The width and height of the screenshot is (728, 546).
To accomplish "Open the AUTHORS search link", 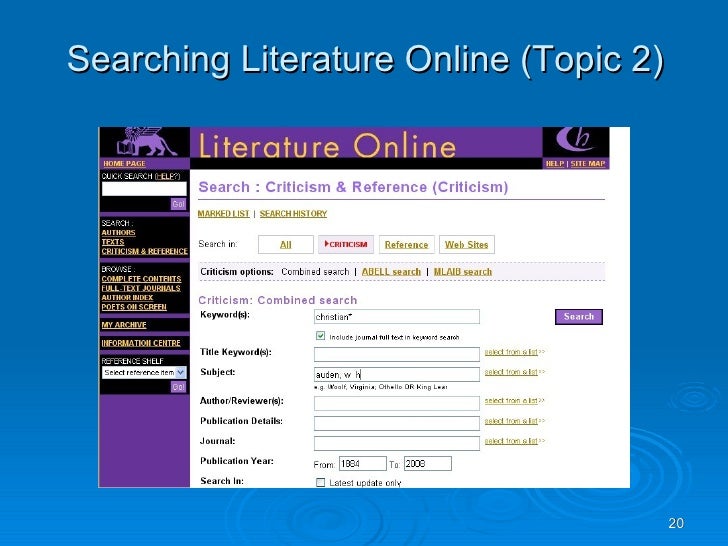I will 118,232.
